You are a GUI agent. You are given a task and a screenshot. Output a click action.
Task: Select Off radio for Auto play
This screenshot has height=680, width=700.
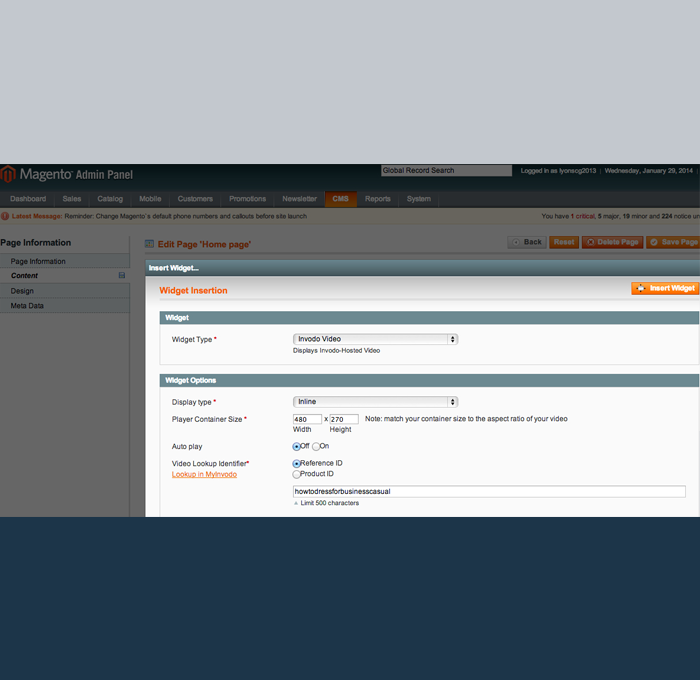click(296, 446)
